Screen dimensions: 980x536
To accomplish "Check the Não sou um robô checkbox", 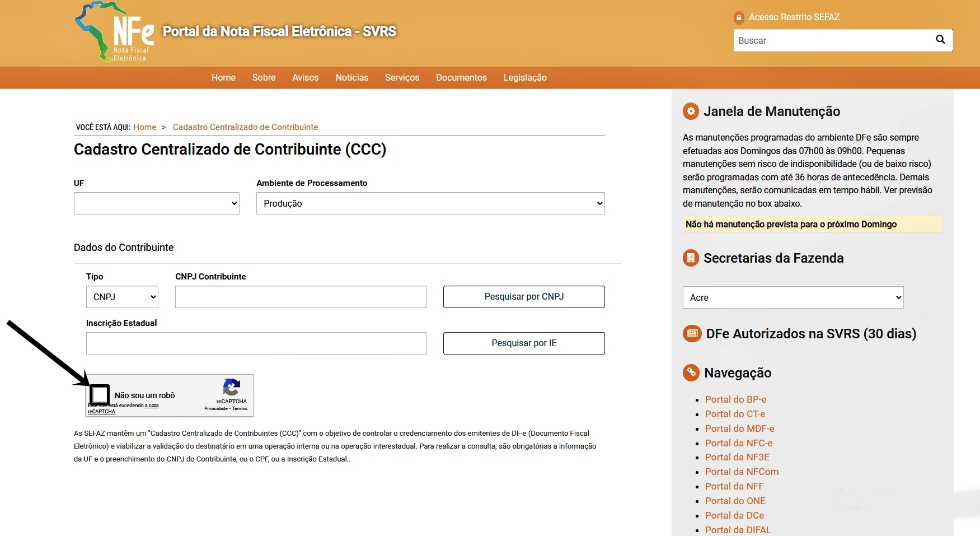I will (x=100, y=395).
